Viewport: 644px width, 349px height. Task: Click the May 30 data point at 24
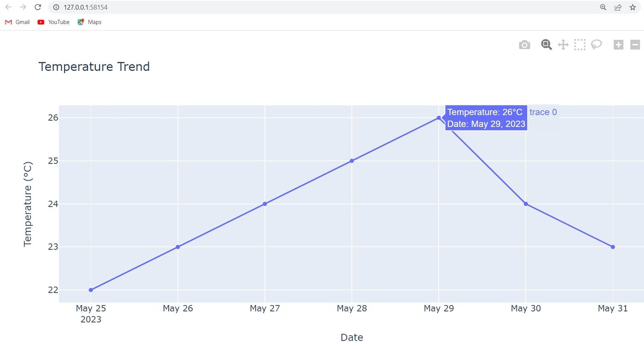click(x=526, y=204)
